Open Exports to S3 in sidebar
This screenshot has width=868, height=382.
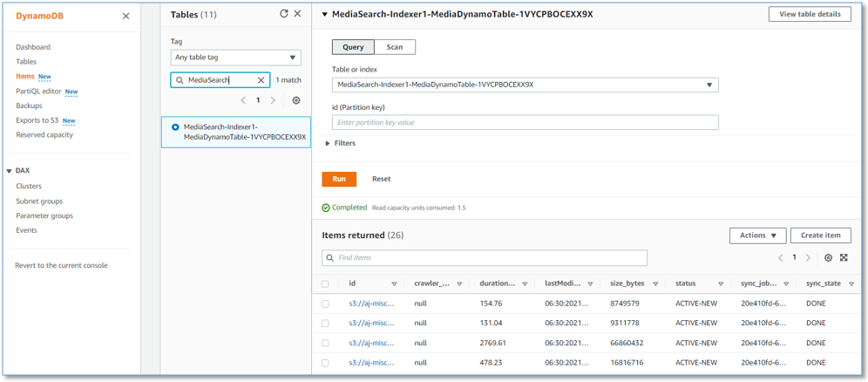click(37, 119)
